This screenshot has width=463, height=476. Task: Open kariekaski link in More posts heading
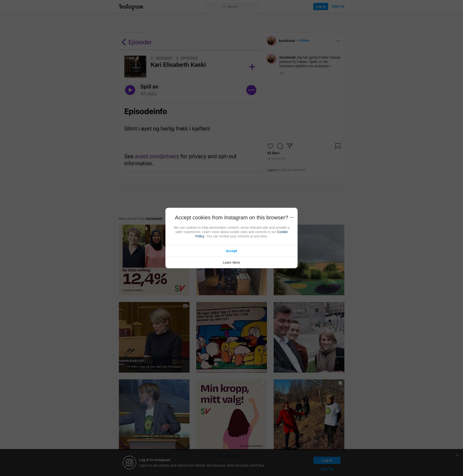[x=154, y=219]
